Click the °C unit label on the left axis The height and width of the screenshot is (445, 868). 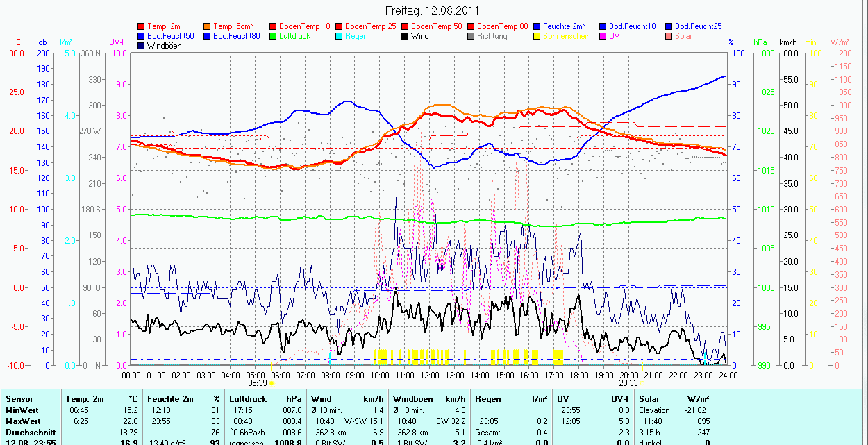click(17, 42)
